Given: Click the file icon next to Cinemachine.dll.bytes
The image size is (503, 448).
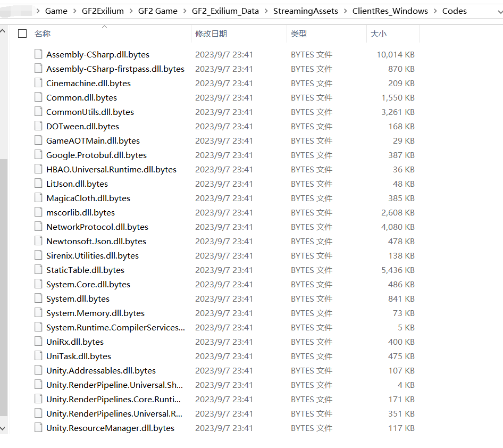Looking at the screenshot, I should pos(38,83).
